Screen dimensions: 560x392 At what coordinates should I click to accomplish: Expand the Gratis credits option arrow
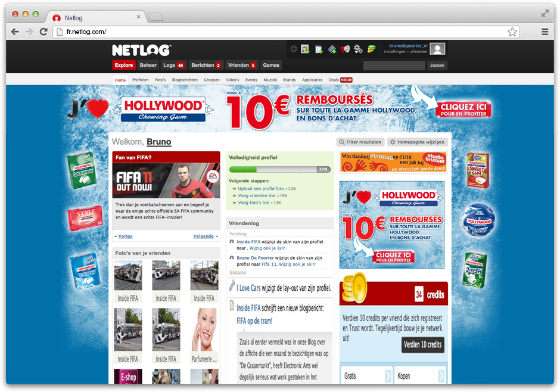click(x=388, y=376)
